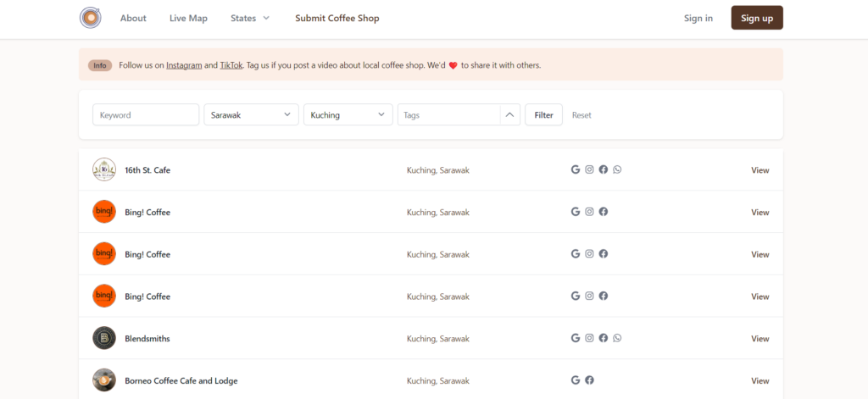Open Google icon for Borneo Coffee Cafe and Lodge
The height and width of the screenshot is (399, 868).
coord(576,380)
